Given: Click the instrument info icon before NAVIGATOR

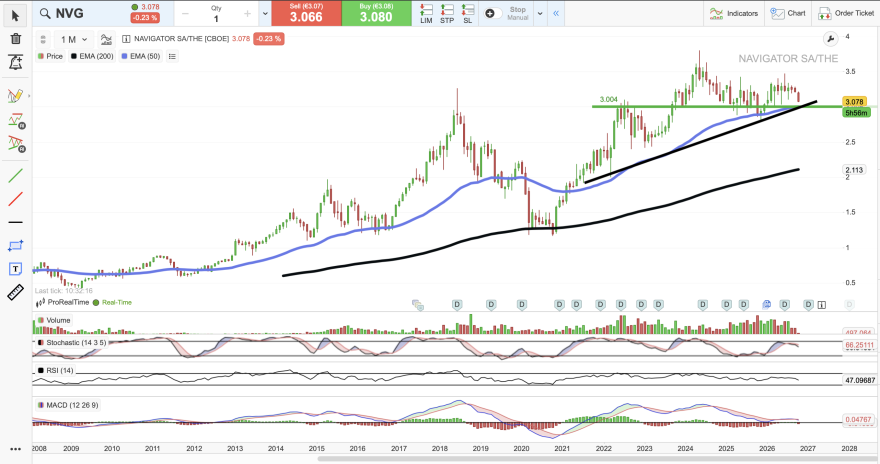Looking at the screenshot, I should 126,39.
